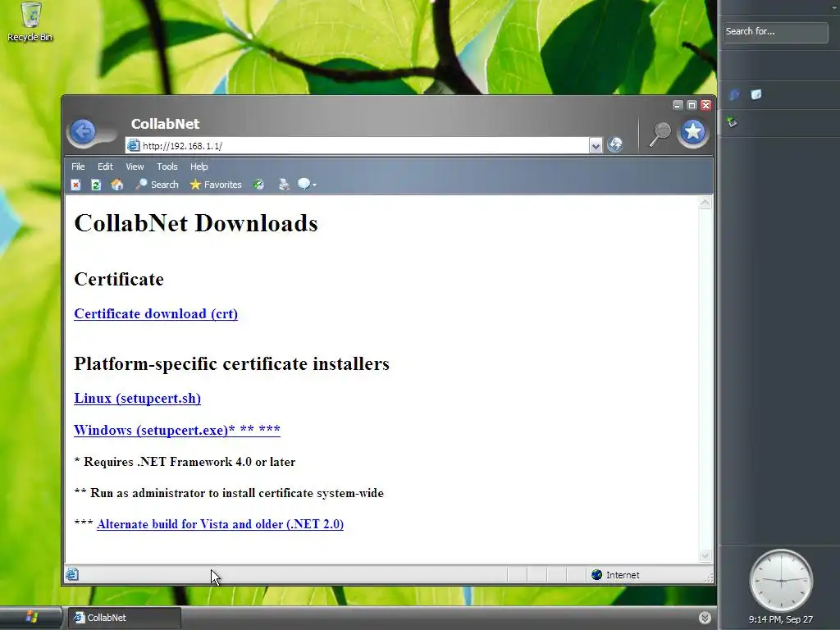Open the Edit menu
This screenshot has height=630, width=840.
pos(105,167)
